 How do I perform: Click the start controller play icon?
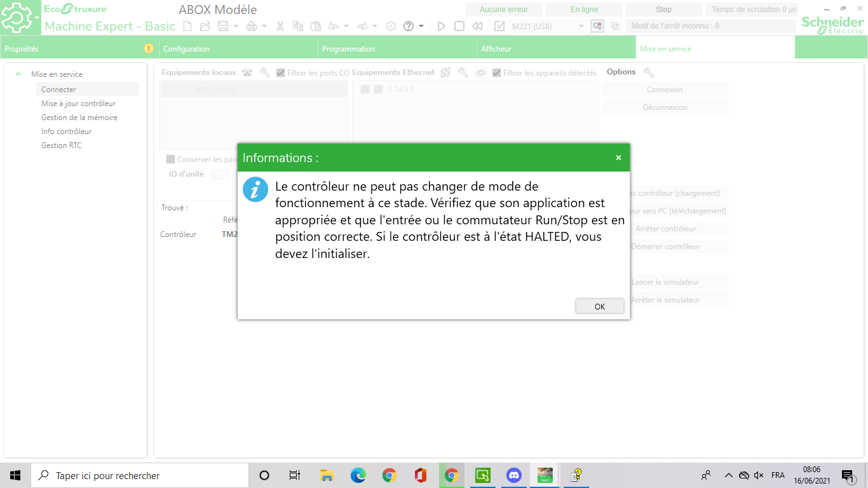[x=442, y=26]
